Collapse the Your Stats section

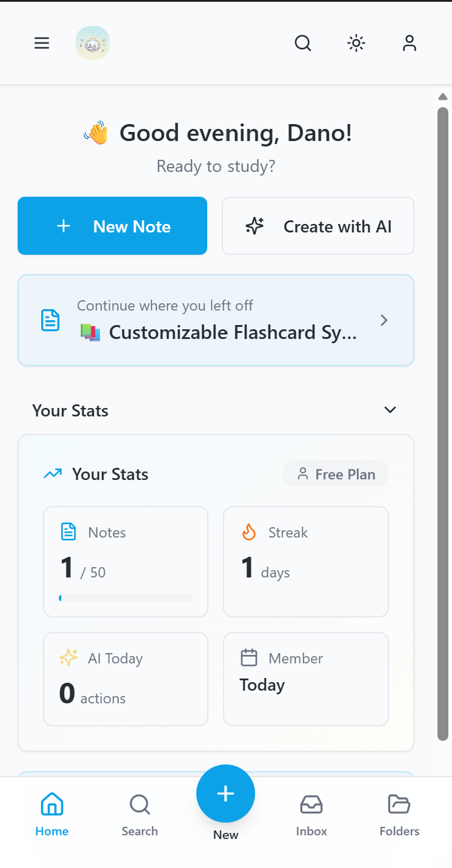tap(390, 410)
